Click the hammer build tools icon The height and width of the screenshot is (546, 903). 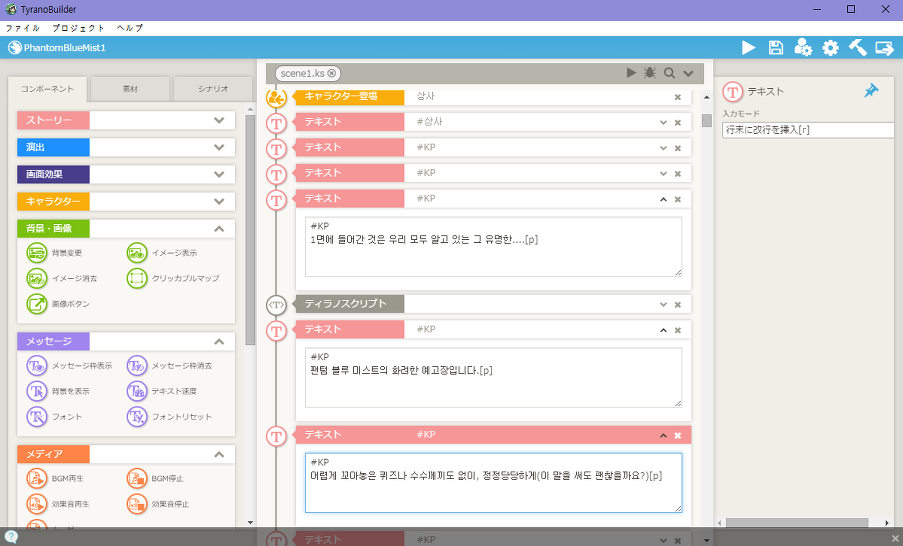pyautogui.click(x=858, y=48)
